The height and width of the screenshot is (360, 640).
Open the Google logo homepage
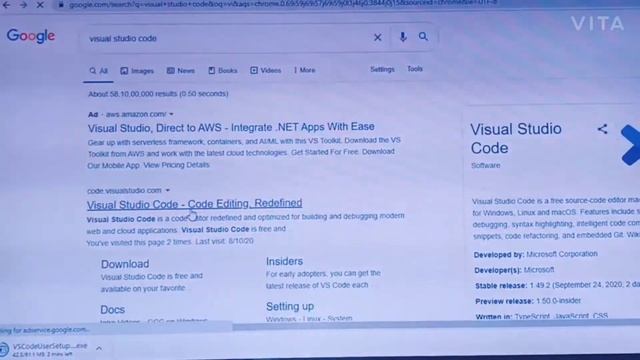[x=31, y=36]
